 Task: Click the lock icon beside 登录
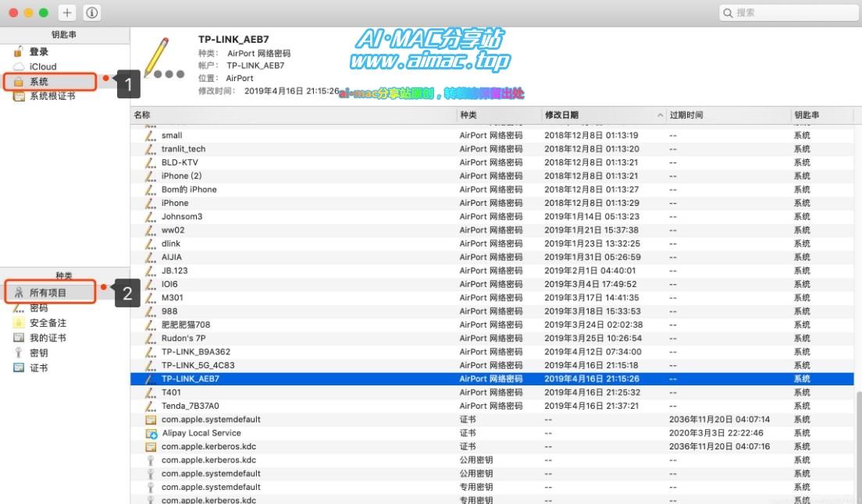[18, 51]
